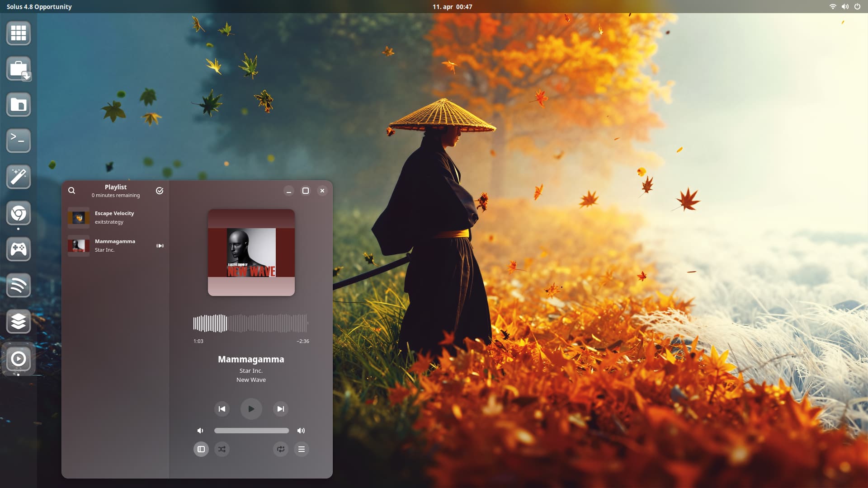Toggle shuffle mode
Viewport: 868px width, 488px height.
[x=222, y=449]
